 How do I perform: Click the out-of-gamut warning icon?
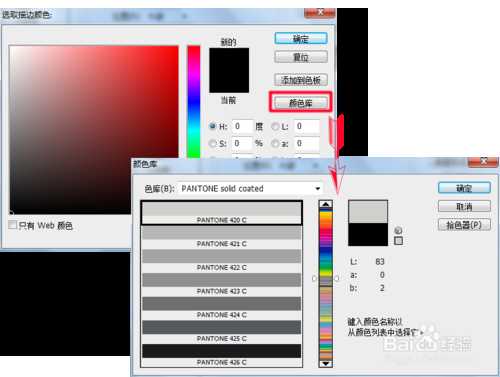pyautogui.click(x=398, y=230)
